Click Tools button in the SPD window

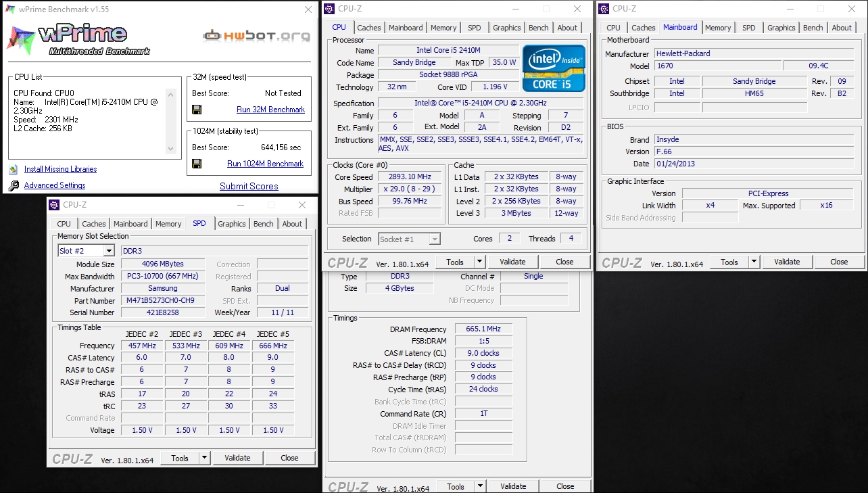pos(180,458)
